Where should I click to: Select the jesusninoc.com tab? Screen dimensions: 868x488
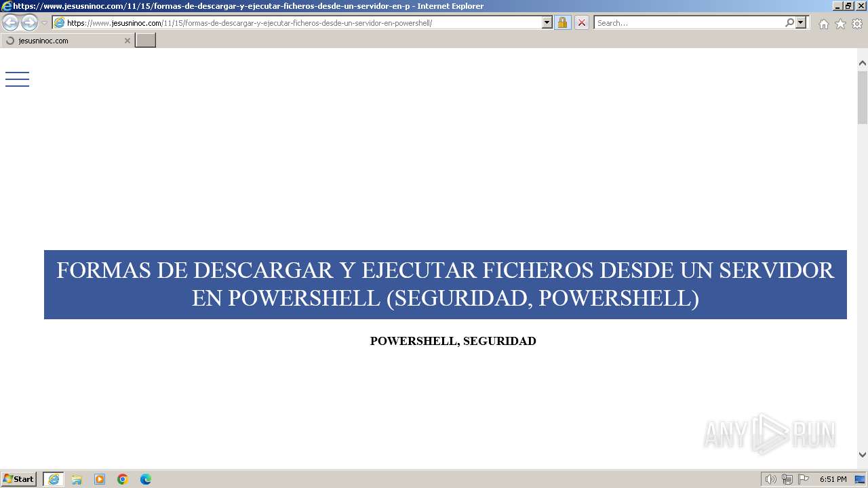click(x=66, y=41)
